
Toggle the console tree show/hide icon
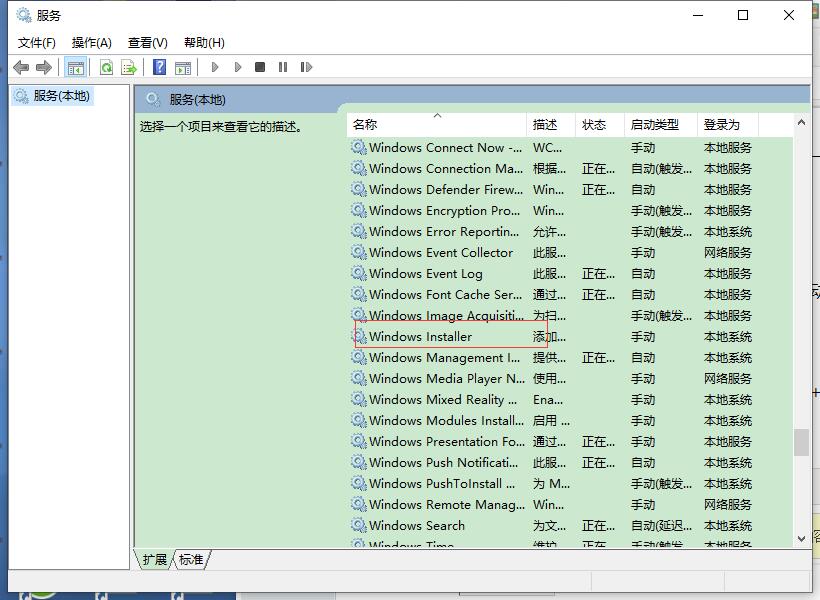tap(75, 67)
